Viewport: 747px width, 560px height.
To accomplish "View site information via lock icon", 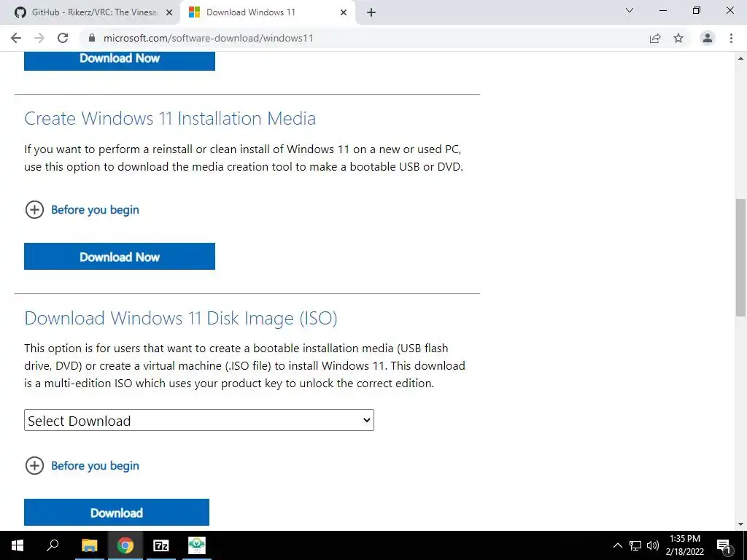I will [x=93, y=38].
